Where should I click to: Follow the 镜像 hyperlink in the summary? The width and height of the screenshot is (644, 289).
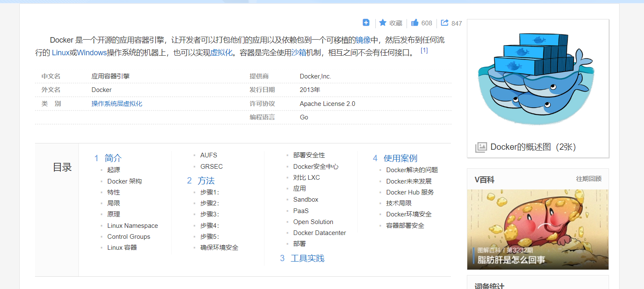[x=363, y=40]
